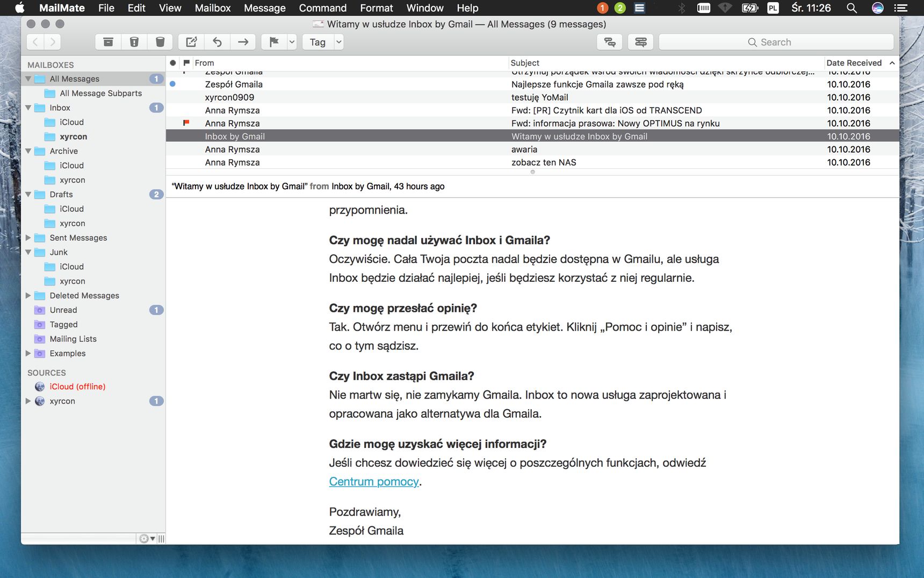Open Spotlight search in menu bar
This screenshot has width=924, height=578.
pyautogui.click(x=851, y=8)
